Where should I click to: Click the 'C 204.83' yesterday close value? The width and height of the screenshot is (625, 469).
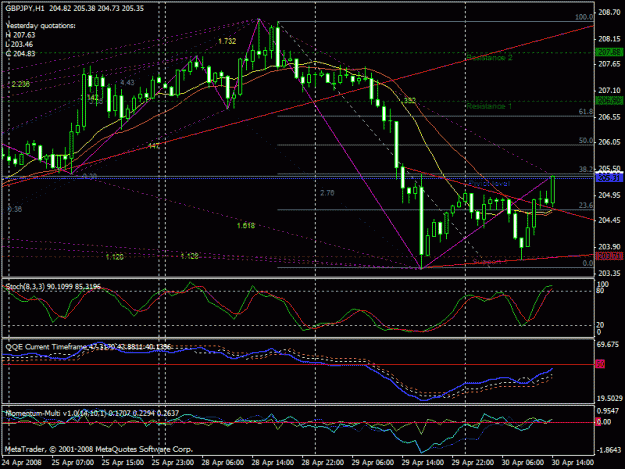(20, 53)
